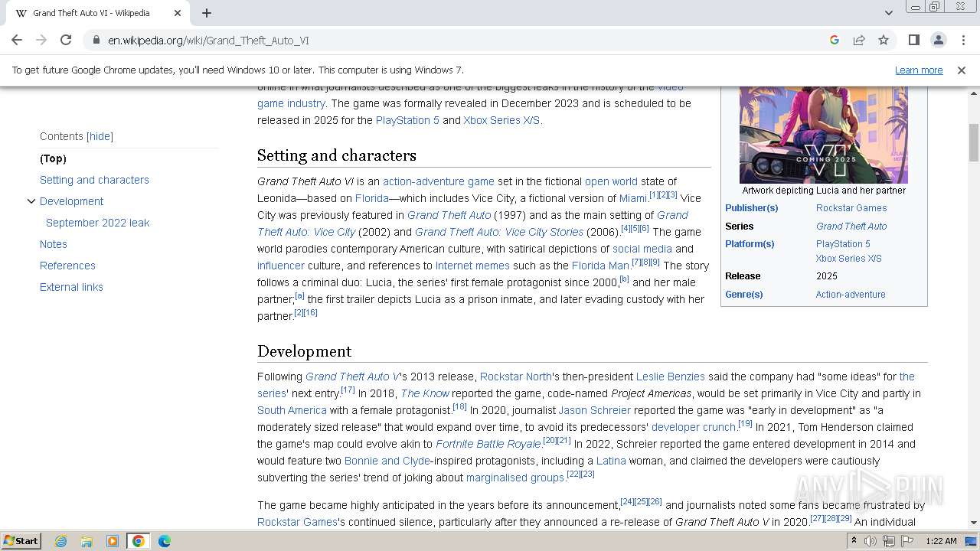Click the address bar URL field
The width and height of the screenshot is (980, 551).
(459, 41)
